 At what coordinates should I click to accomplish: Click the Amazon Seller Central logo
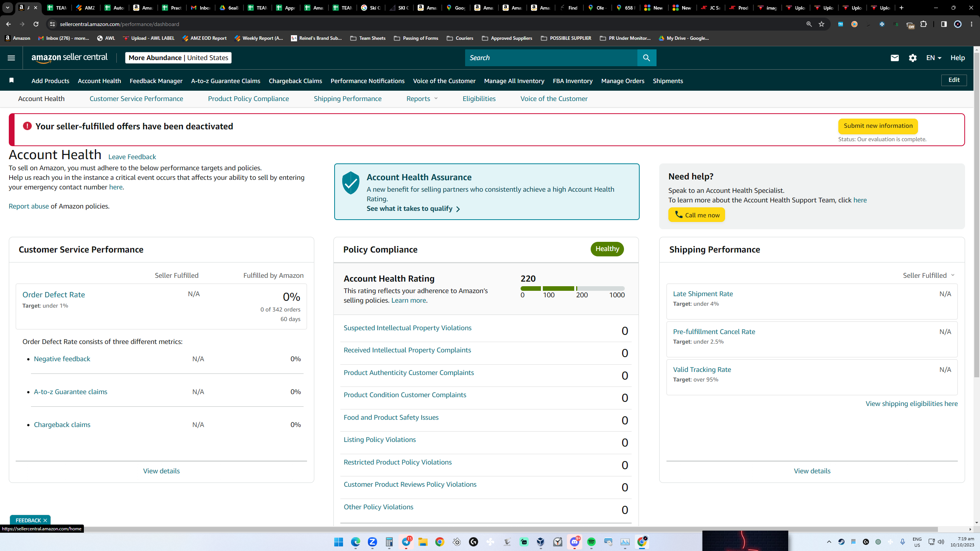pyautogui.click(x=70, y=58)
